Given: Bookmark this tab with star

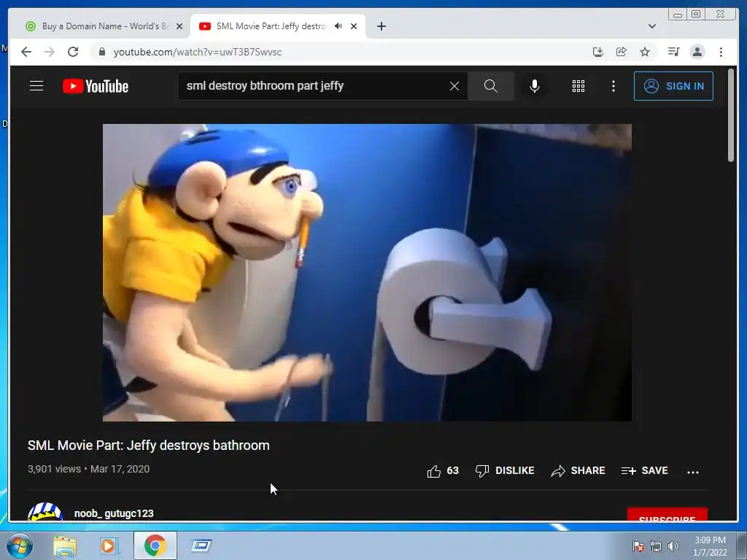Looking at the screenshot, I should point(645,52).
